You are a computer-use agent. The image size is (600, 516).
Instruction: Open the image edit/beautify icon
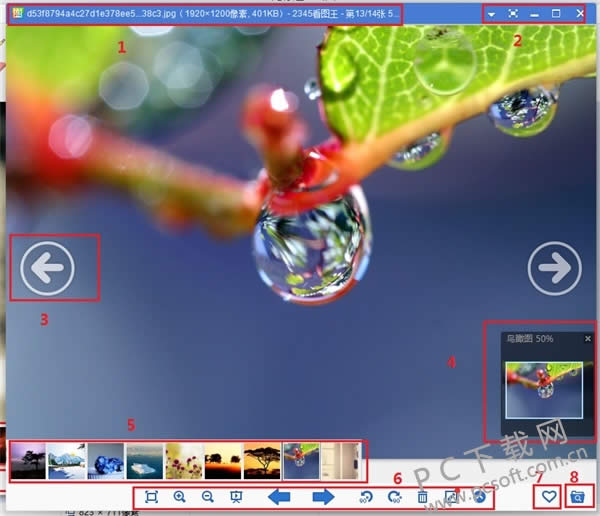pyautogui.click(x=452, y=497)
